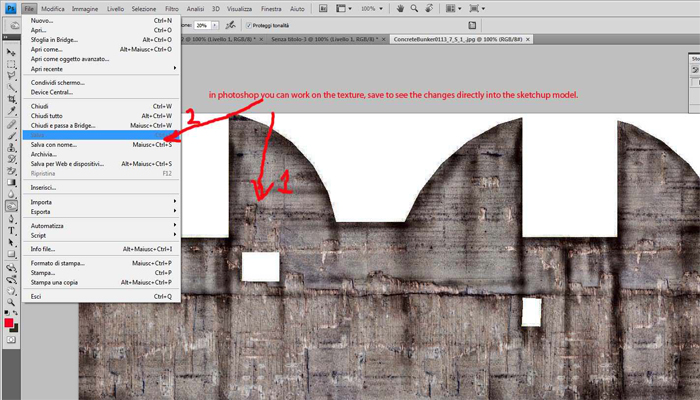Close the ConcreteBunker0113_7_S_1_.jpg document tab
This screenshot has height=400, width=700.
[x=527, y=38]
